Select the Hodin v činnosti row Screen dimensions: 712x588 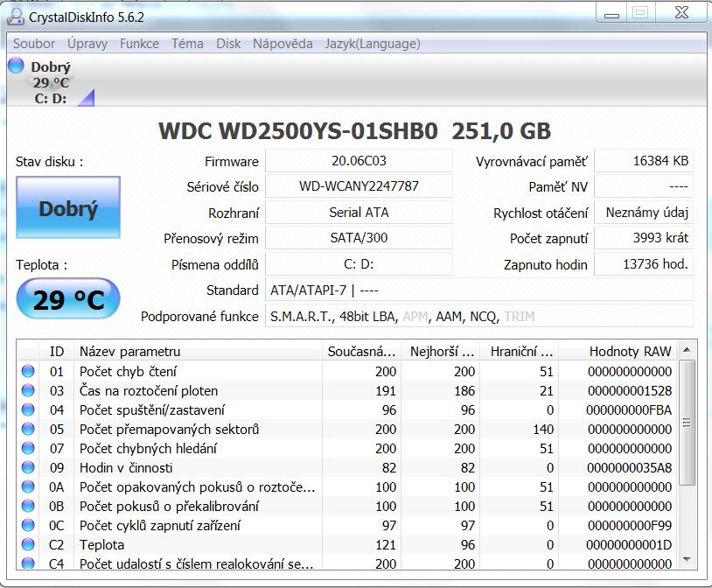click(347, 467)
